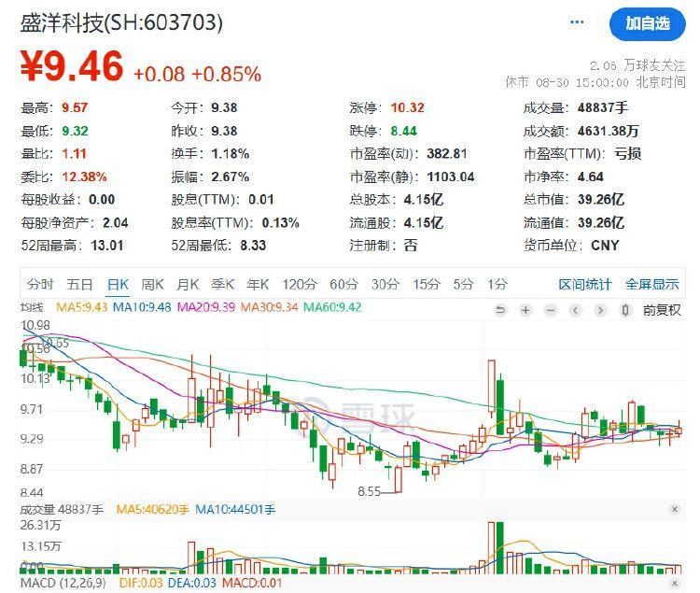Click the 加自选 button
This screenshot has height=593, width=700.
pyautogui.click(x=648, y=23)
